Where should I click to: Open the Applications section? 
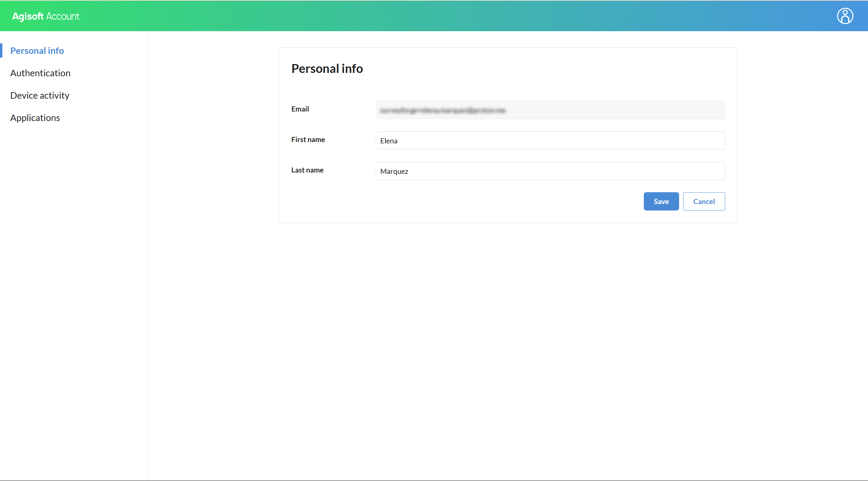click(x=35, y=118)
